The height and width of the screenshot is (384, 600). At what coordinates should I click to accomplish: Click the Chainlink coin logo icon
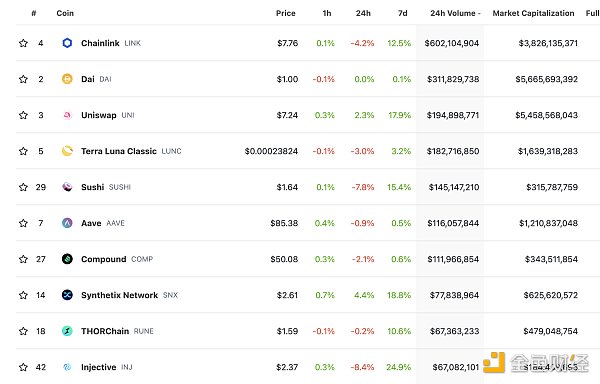click(67, 43)
